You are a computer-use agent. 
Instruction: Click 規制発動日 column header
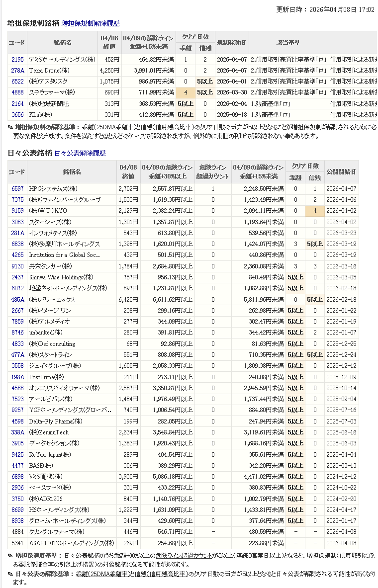click(x=231, y=43)
